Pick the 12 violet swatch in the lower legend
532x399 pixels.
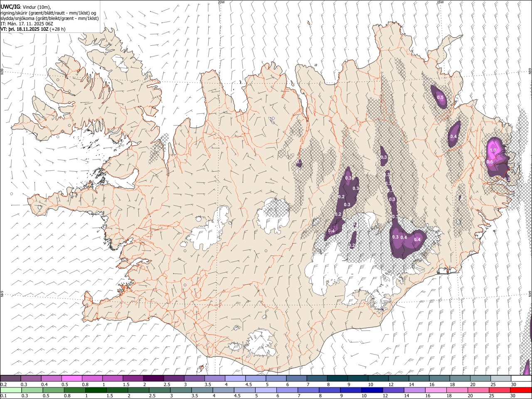tap(394, 390)
